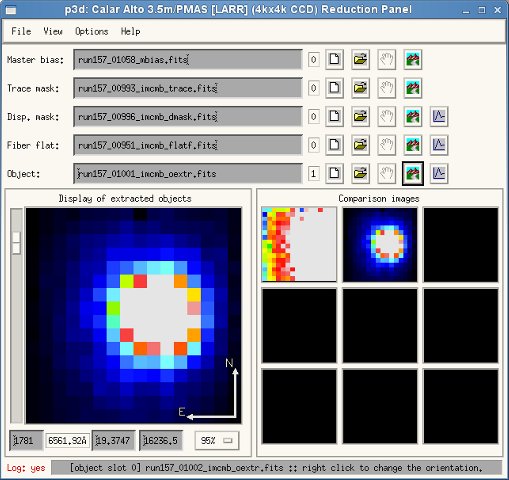Screen dimensions: 509x480
Task: View Master bias image with the picture icon
Action: (x=413, y=60)
